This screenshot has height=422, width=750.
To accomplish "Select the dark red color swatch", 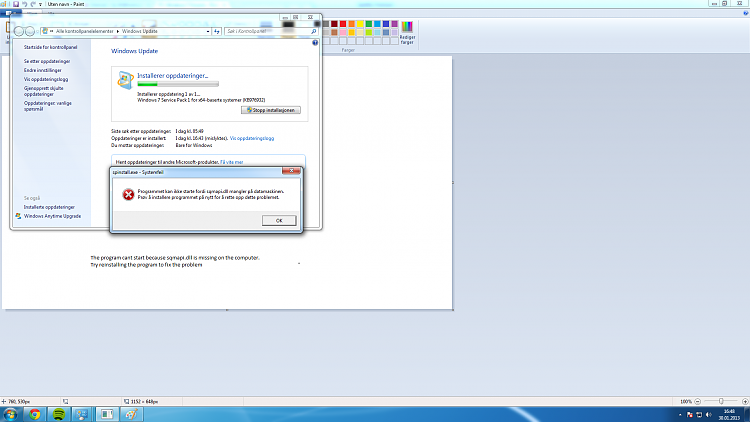I will point(334,24).
